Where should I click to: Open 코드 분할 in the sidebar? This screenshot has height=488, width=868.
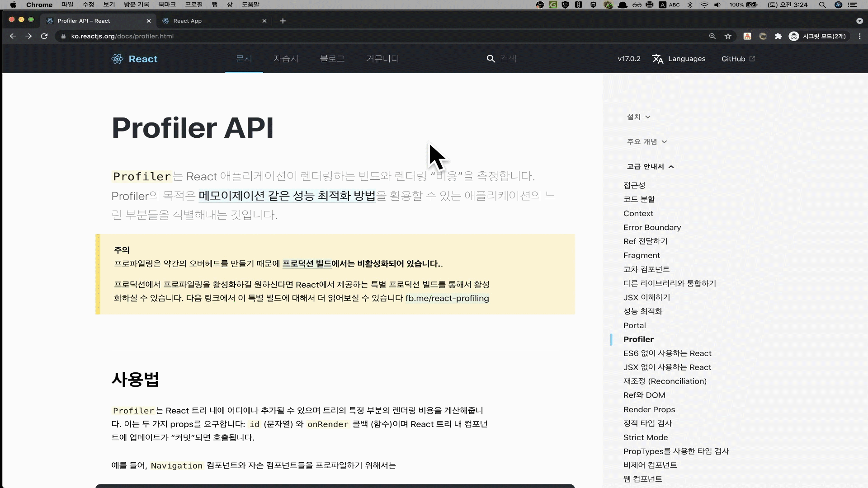(639, 199)
